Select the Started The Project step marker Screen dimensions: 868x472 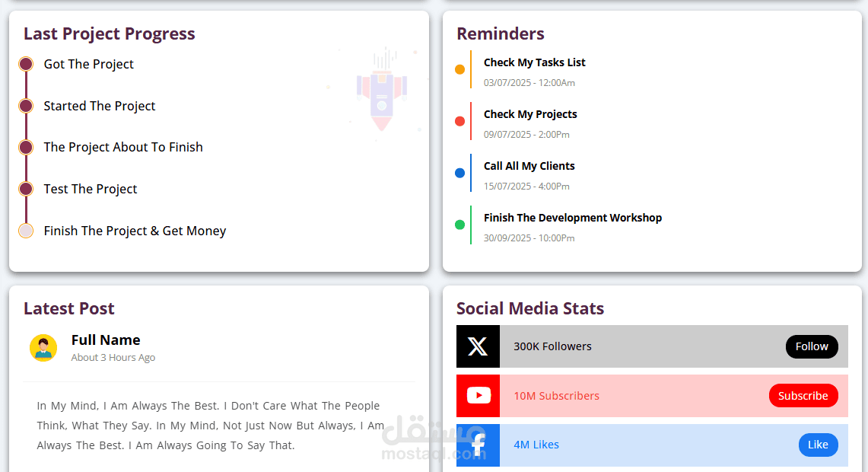26,106
